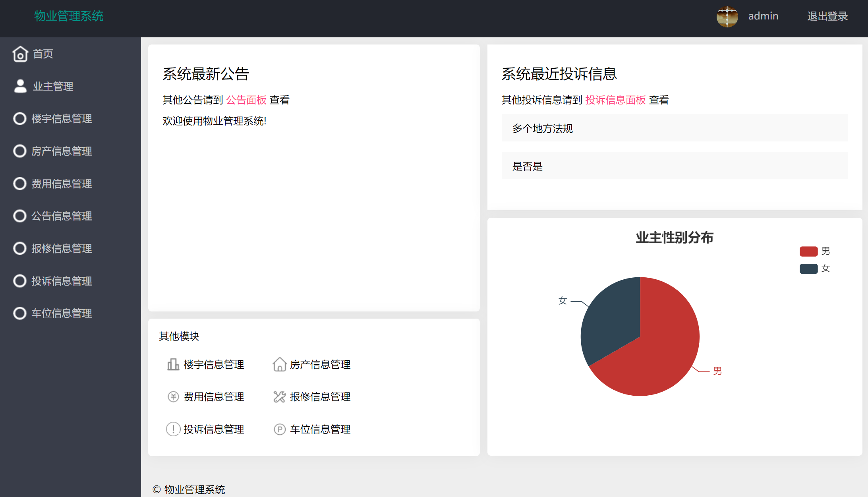The width and height of the screenshot is (868, 497).
Task: Open the complaint titled 多个地方法规
Action: tap(542, 128)
